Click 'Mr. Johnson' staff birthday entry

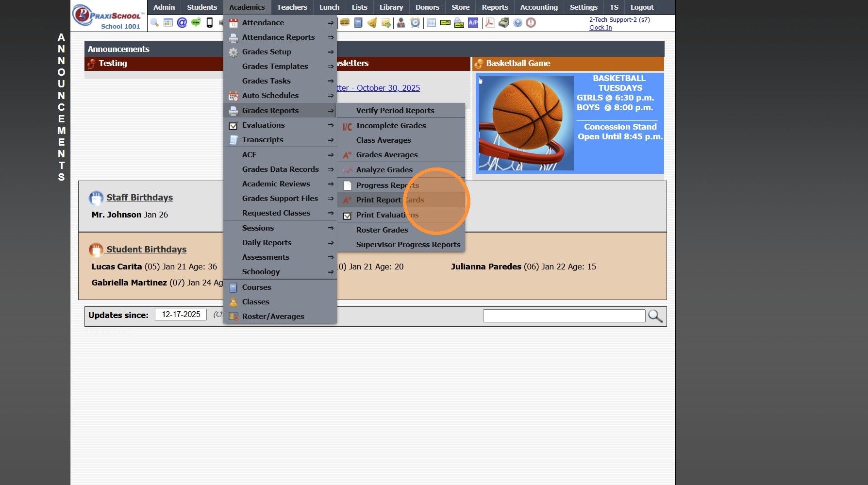tap(130, 215)
